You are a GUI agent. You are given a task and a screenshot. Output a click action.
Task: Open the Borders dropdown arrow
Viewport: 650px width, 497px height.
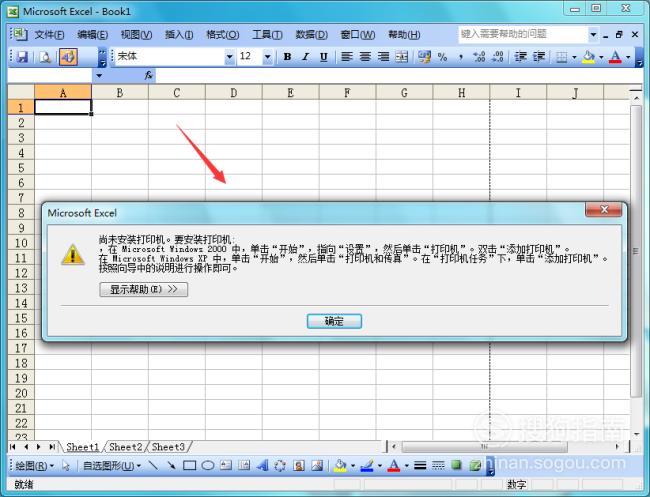click(574, 57)
